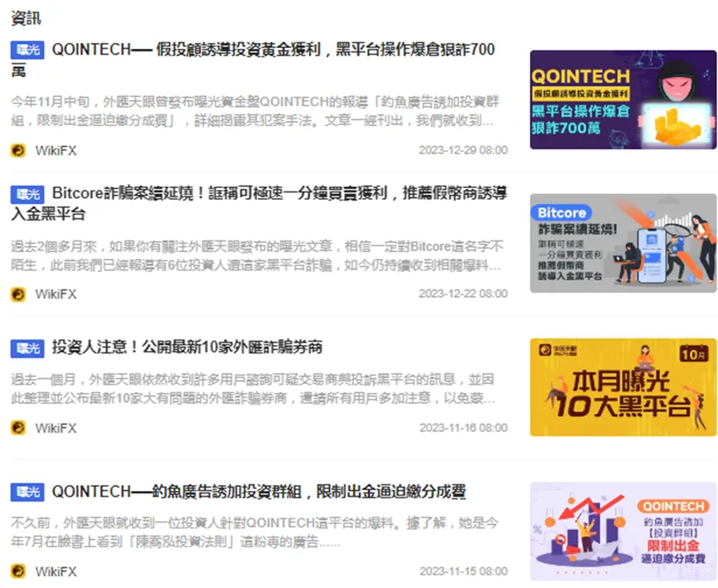718x588 pixels.
Task: Click WikiFX author name on the 2023-11-15 article
Action: point(56,571)
